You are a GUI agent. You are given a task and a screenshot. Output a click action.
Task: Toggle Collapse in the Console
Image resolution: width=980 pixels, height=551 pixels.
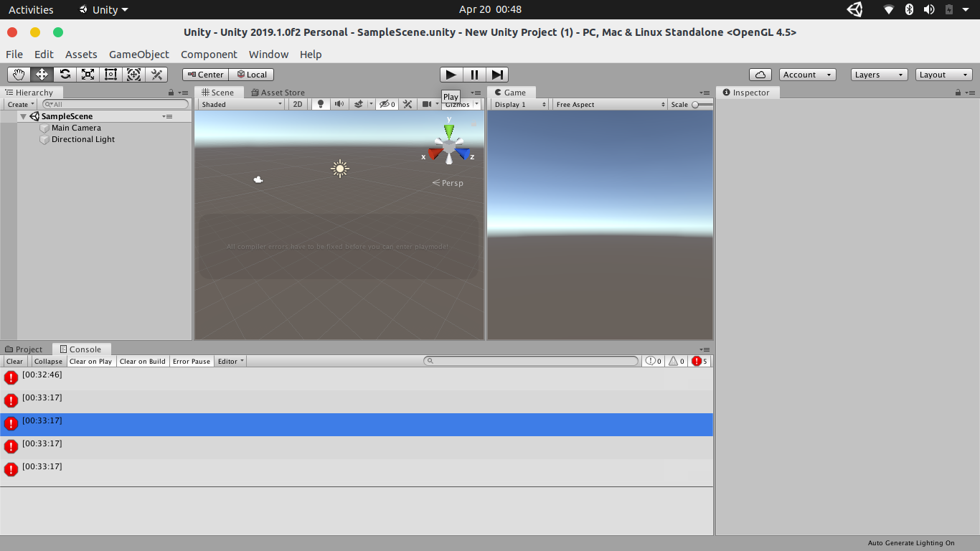tap(48, 361)
